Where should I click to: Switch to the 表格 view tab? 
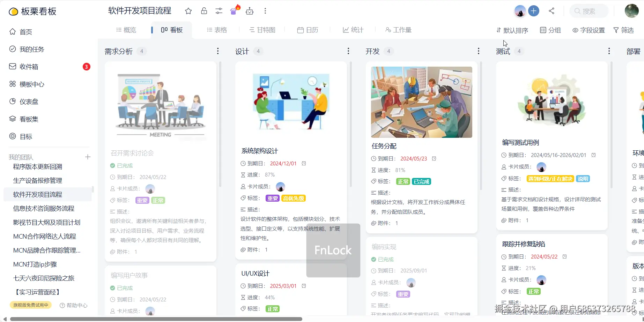coord(217,30)
